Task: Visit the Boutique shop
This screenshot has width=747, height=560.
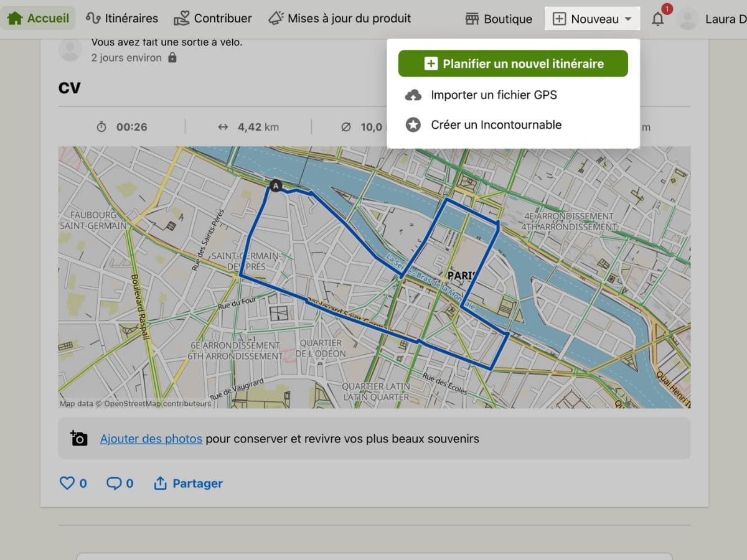Action: (499, 19)
